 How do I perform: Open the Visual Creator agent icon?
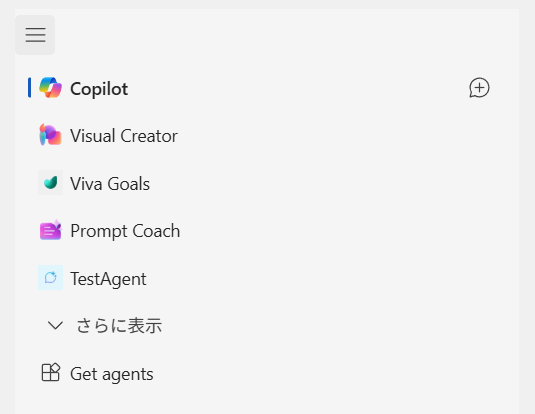(50, 135)
